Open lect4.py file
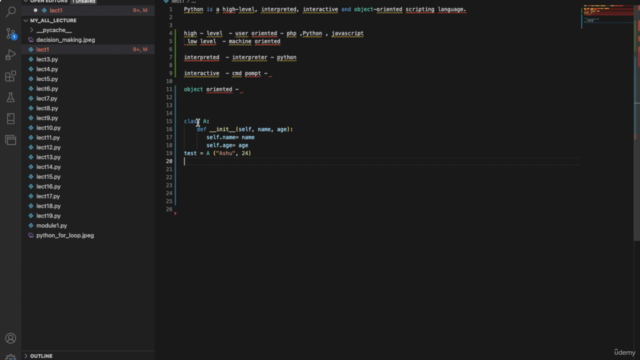The height and width of the screenshot is (360, 640). point(47,69)
